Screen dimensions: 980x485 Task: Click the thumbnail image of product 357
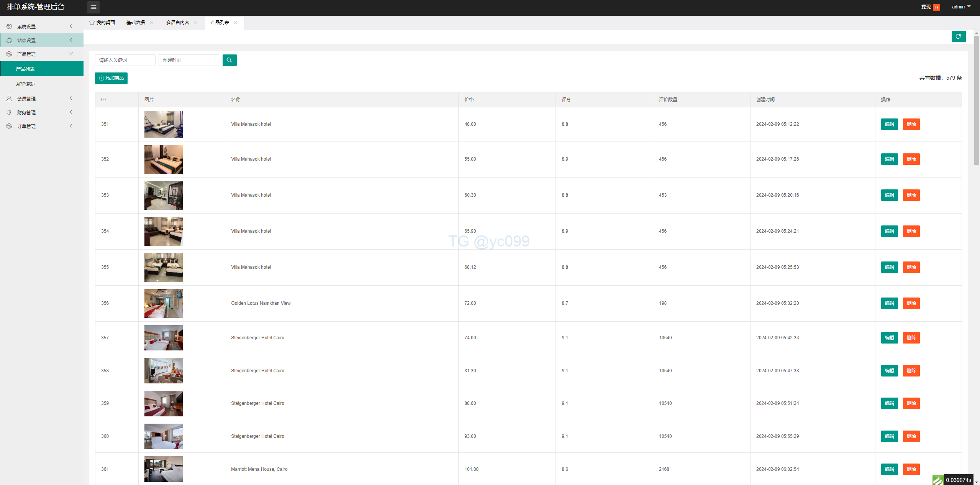pos(164,338)
